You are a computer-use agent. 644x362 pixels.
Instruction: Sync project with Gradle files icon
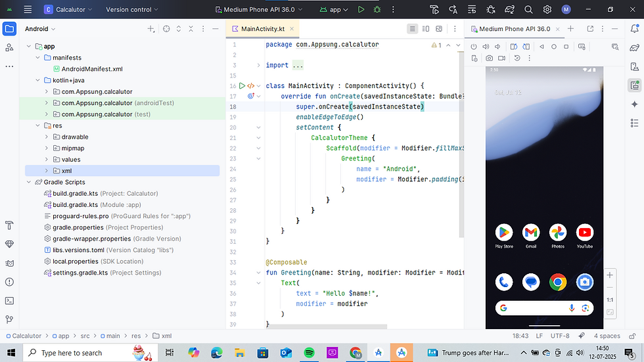click(510, 9)
